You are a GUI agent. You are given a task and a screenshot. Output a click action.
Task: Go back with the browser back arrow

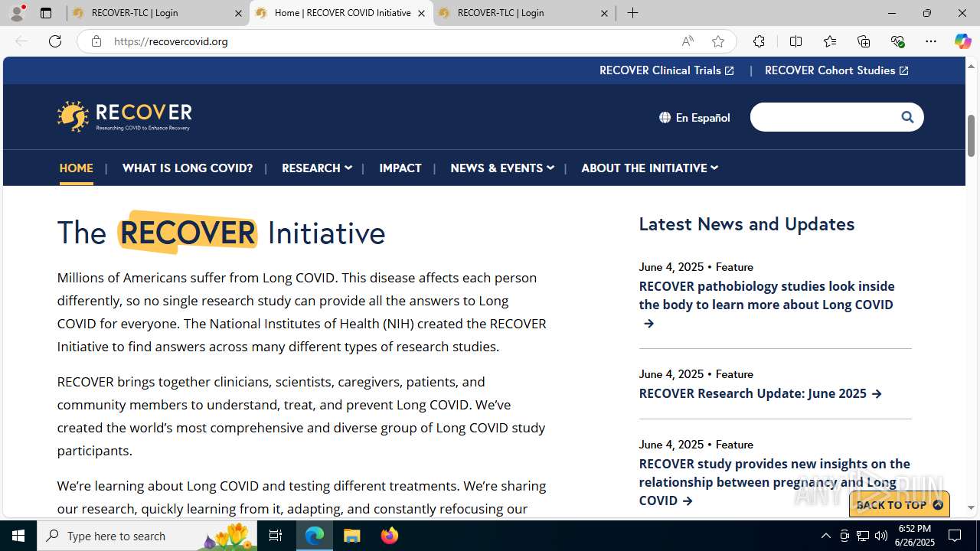point(21,41)
